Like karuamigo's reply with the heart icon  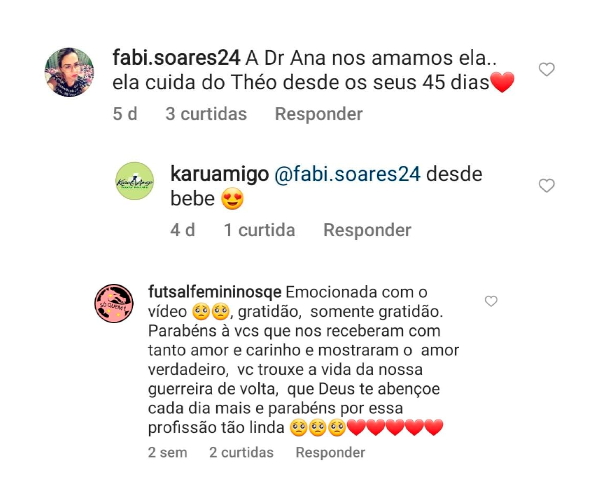(x=546, y=186)
